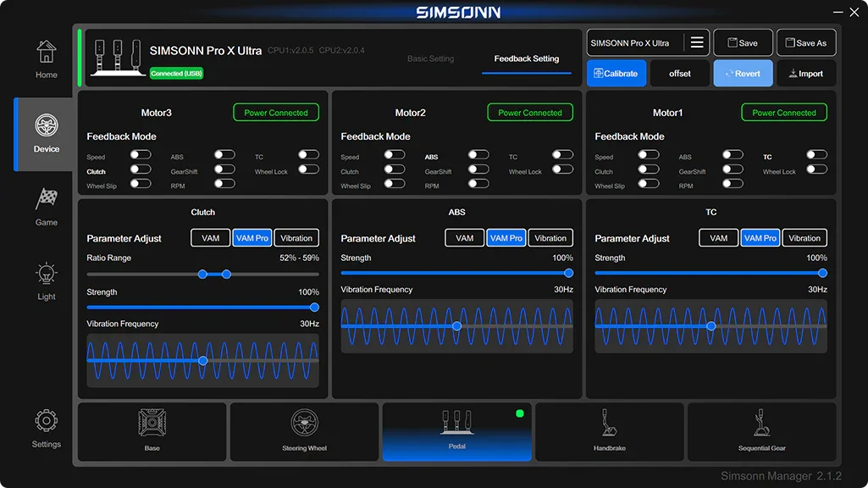Screen dimensions: 868x488
Task: Toggle Speed feedback for Motor1
Action: coord(648,154)
